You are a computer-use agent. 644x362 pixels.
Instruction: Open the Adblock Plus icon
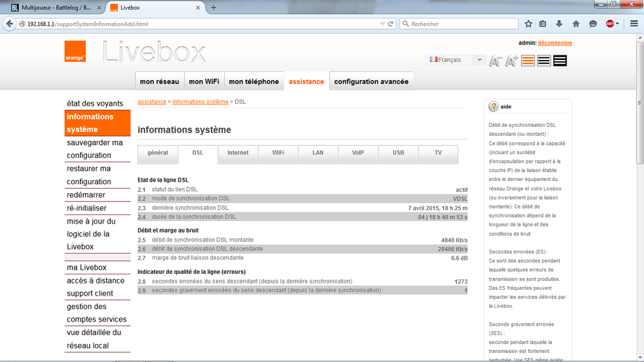coord(610,24)
